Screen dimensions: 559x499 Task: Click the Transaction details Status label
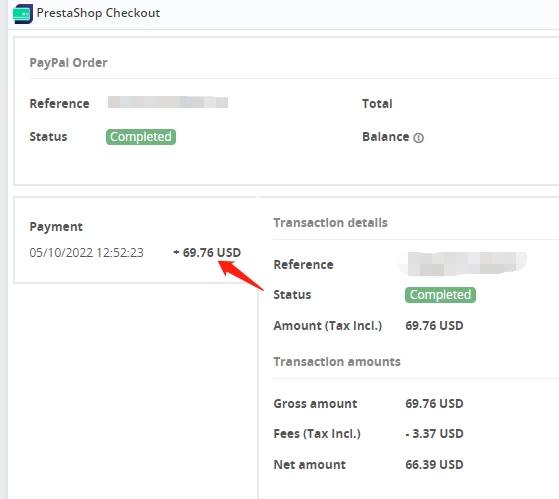pos(292,295)
